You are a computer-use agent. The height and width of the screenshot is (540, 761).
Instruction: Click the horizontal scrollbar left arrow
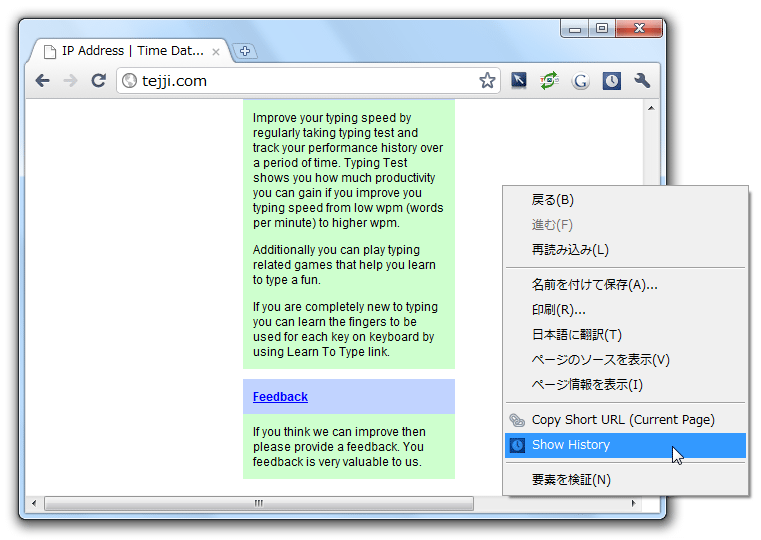tap(33, 503)
